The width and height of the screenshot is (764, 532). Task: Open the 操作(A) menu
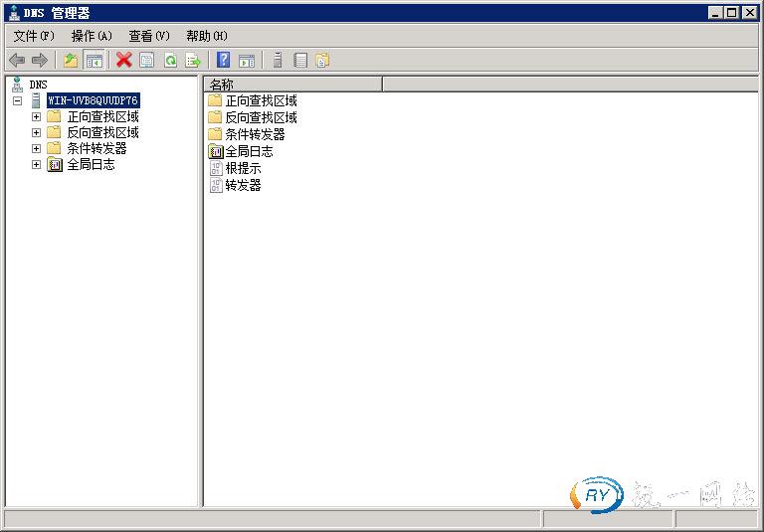92,36
